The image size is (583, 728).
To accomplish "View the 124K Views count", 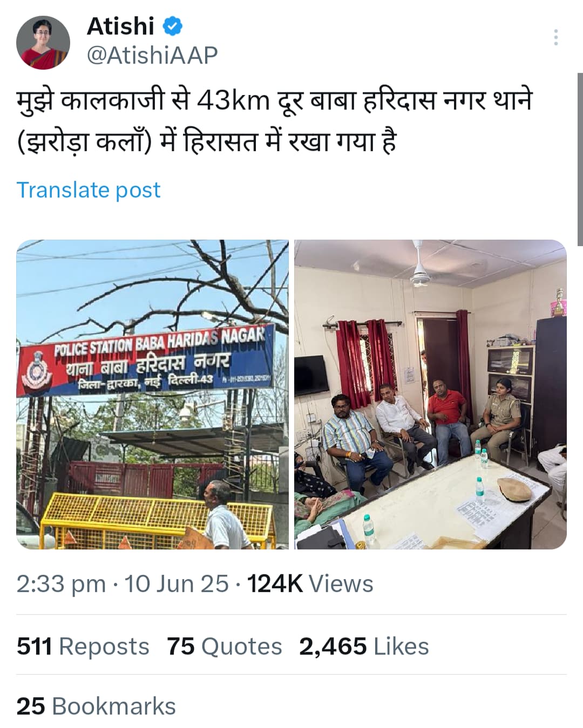I will (310, 584).
